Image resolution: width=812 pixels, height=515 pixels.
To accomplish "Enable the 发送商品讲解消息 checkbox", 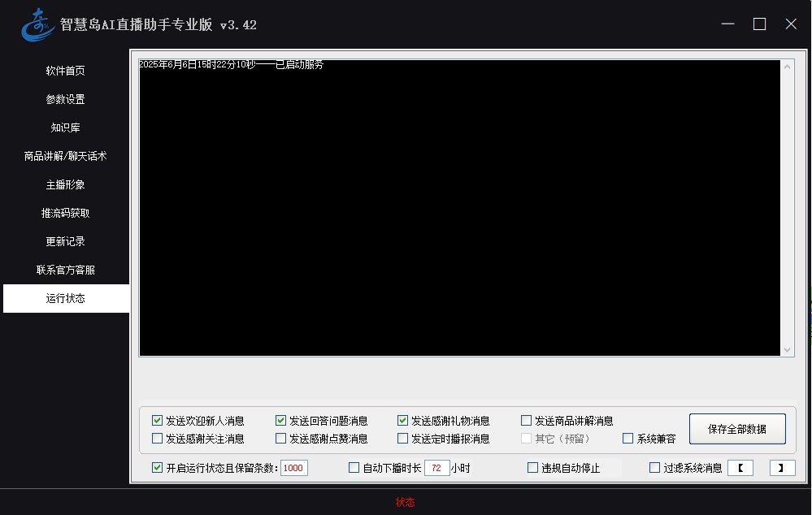I will [x=527, y=421].
